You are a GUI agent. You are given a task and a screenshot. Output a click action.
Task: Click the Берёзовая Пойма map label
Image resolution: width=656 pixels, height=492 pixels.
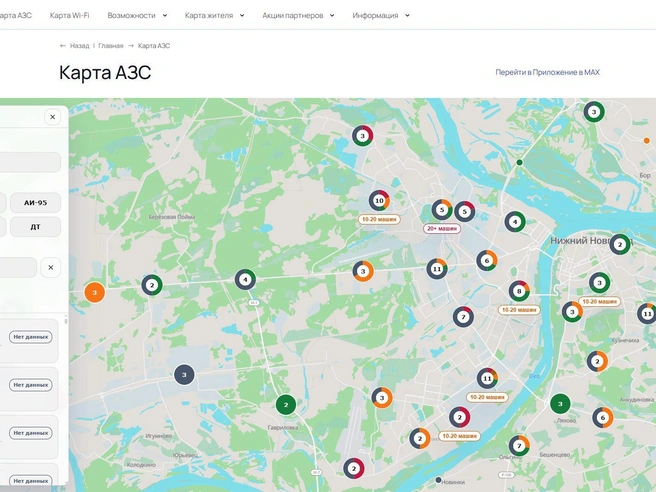(x=172, y=217)
